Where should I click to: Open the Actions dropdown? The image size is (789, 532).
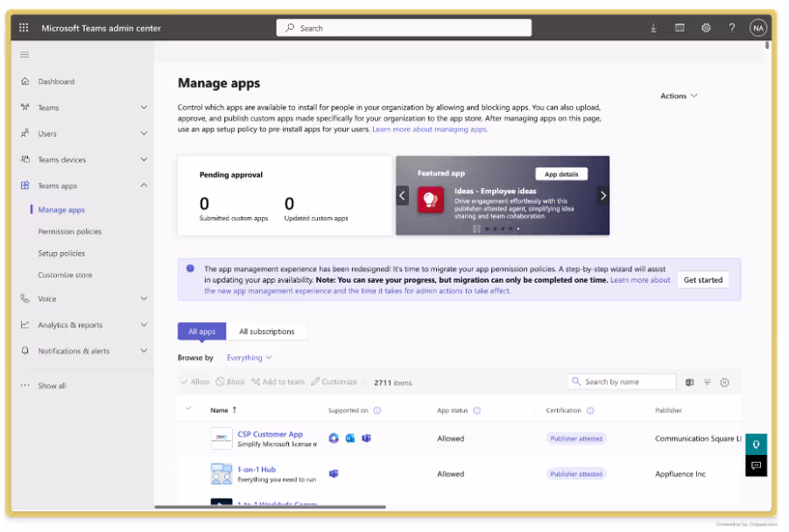pyautogui.click(x=679, y=95)
